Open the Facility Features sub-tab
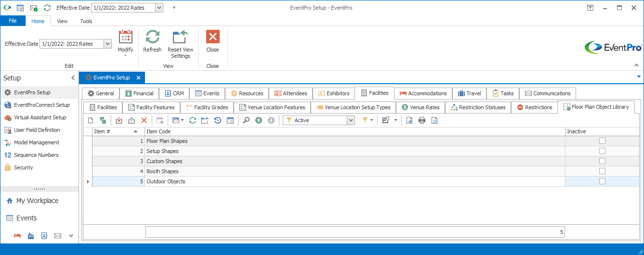 151,107
